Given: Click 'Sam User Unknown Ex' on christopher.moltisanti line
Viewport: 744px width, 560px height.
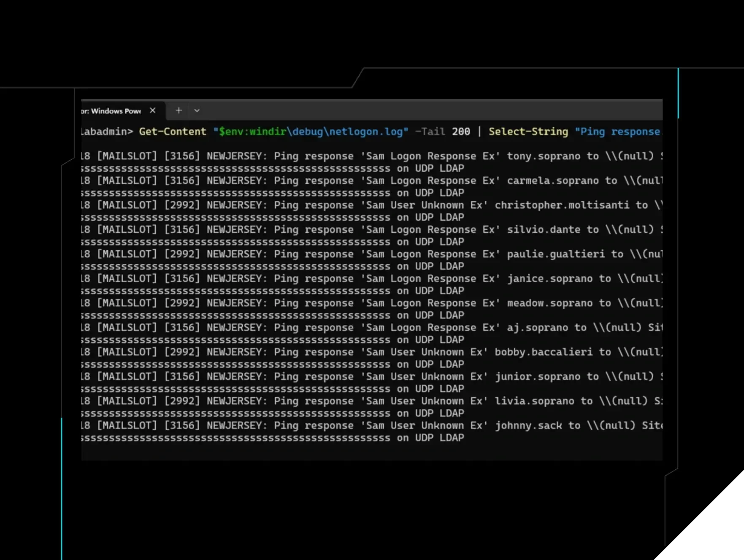Looking at the screenshot, I should click(x=424, y=205).
